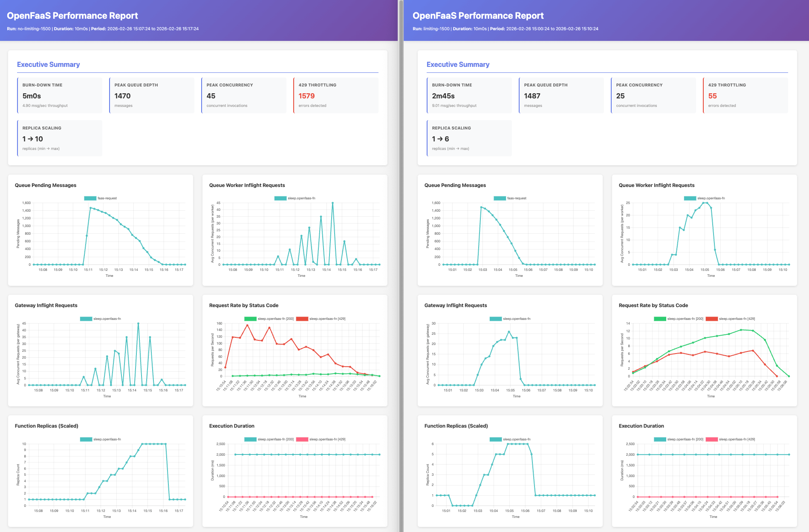Toggle green [200] legend in limiting-1500 Request Rate chart

pyautogui.click(x=679, y=319)
